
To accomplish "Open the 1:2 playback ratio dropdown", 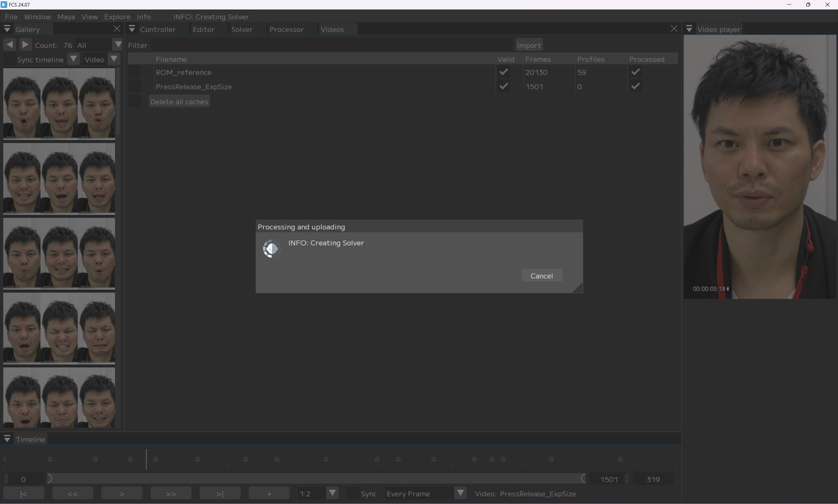I will click(332, 493).
